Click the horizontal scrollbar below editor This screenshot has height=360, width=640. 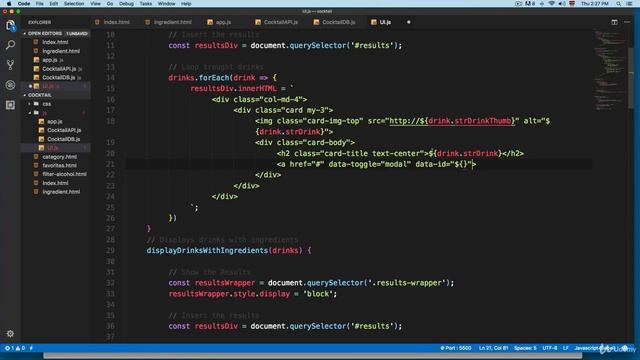pyautogui.click(x=313, y=356)
